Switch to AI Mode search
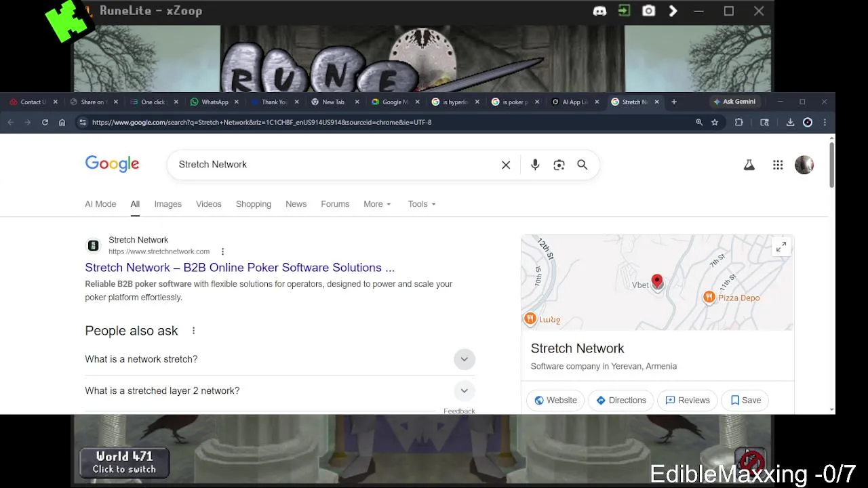The height and width of the screenshot is (488, 868). 100,204
